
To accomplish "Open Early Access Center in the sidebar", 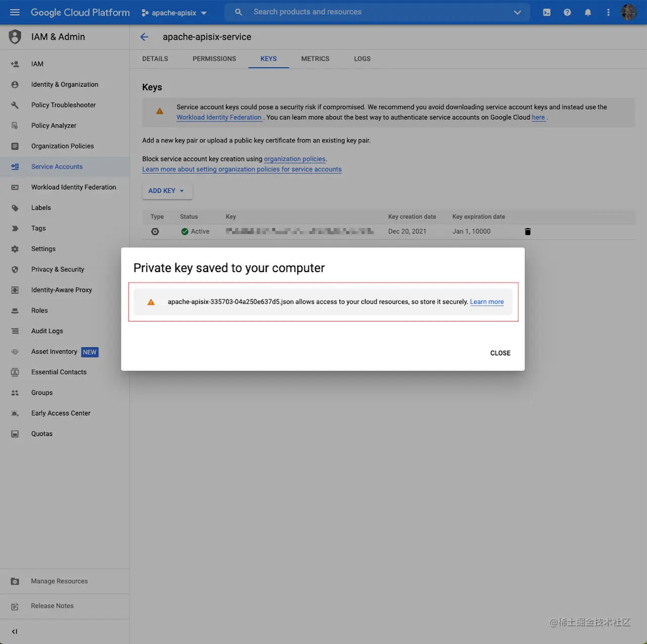I will pos(65,413).
